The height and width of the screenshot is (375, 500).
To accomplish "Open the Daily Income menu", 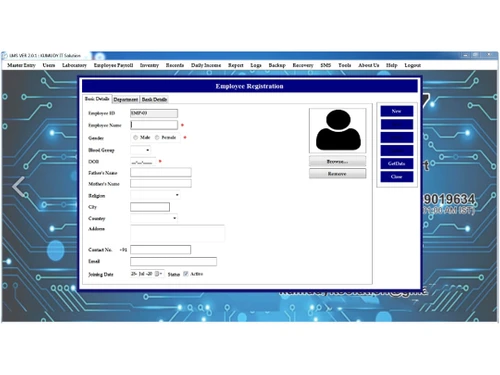I will pos(206,65).
